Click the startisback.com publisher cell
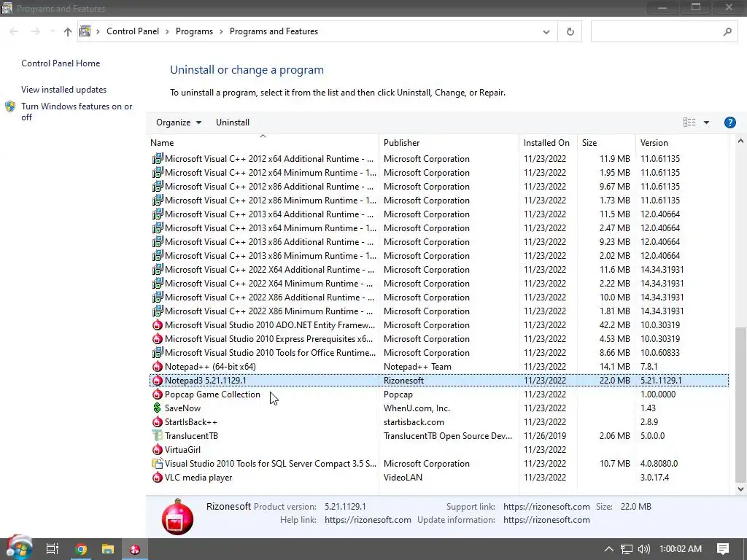This screenshot has height=560, width=747. [414, 422]
